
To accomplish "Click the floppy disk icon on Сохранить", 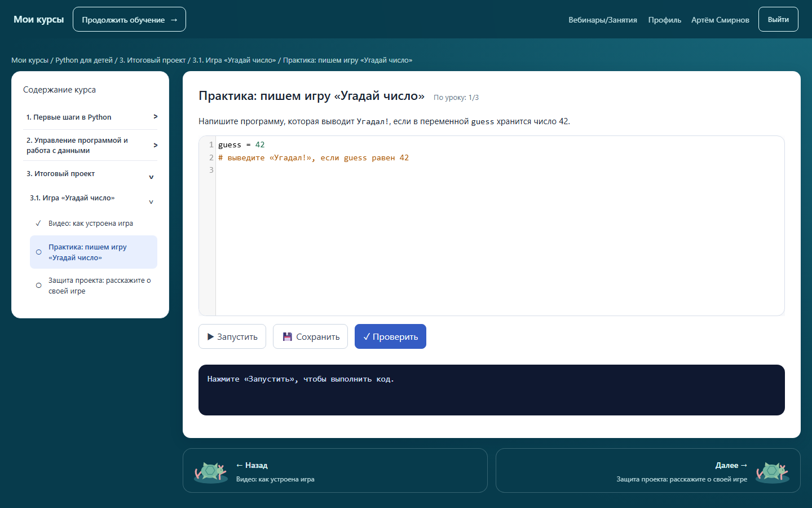I will click(288, 336).
